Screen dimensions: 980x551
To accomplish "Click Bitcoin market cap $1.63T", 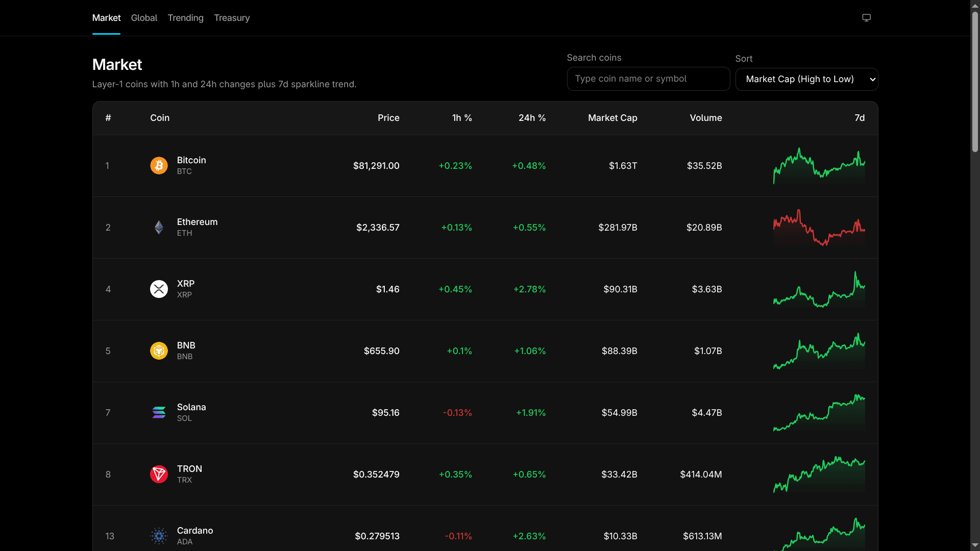I will point(623,166).
